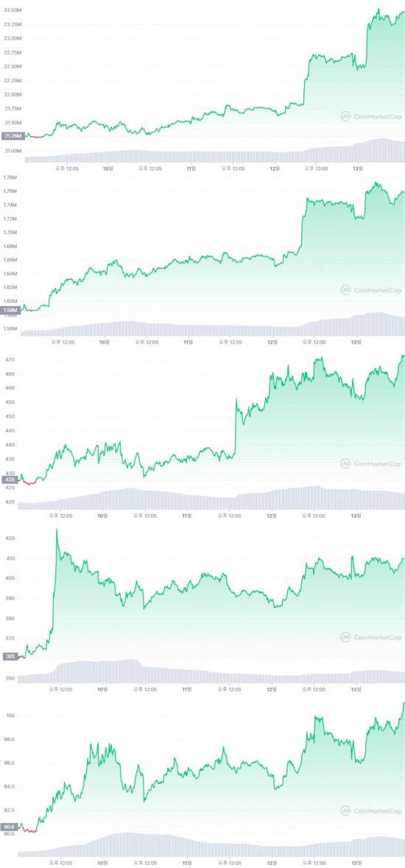Select the 90.6 starting price tag
The height and width of the screenshot is (868, 405).
coord(10,826)
